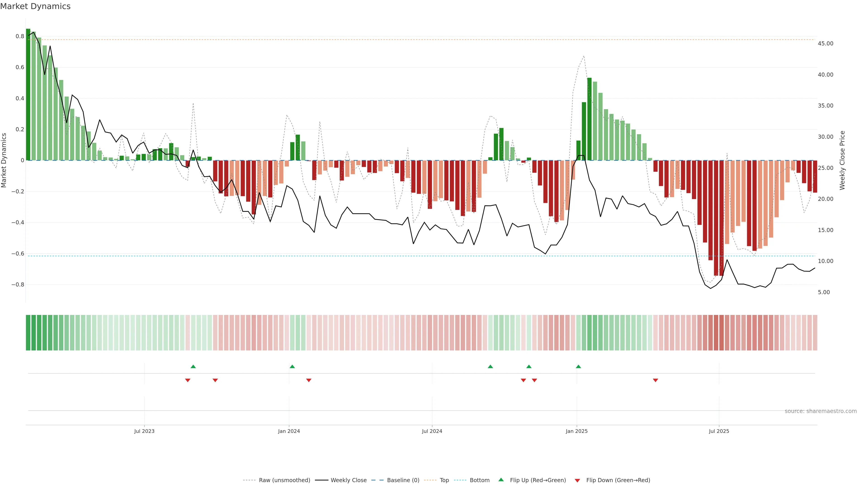Click the Weekly Close Price axis title
This screenshot has width=868, height=488.
[x=842, y=160]
